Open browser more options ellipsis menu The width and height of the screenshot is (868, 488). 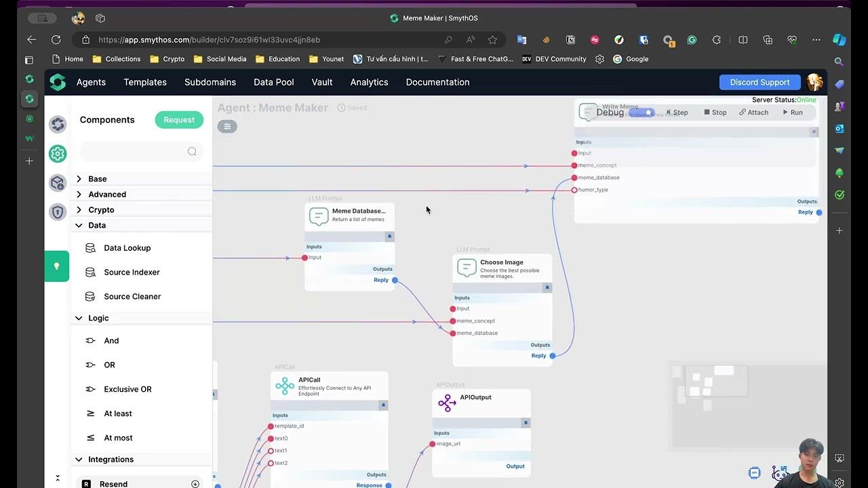coord(816,40)
